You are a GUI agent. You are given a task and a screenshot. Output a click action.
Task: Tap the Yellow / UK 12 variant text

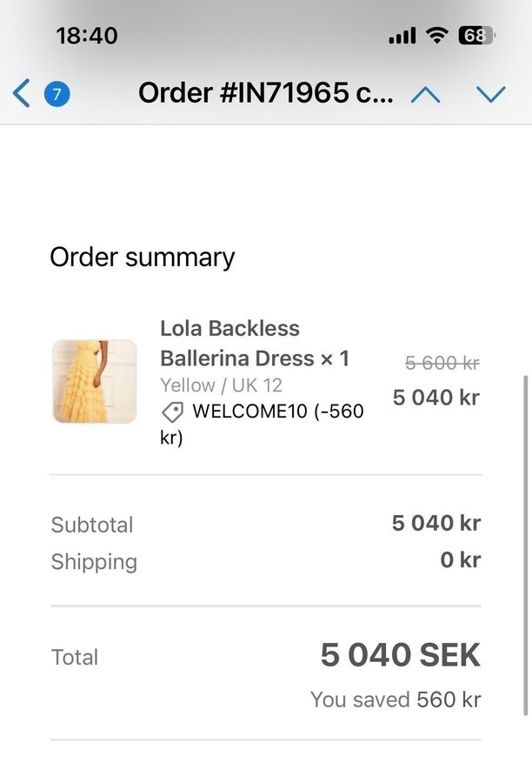(221, 385)
